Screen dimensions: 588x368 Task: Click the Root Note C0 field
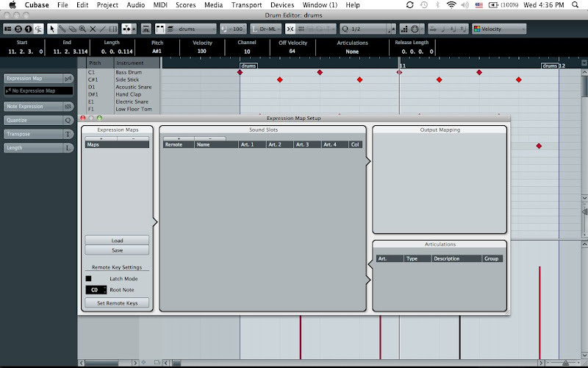[95, 290]
